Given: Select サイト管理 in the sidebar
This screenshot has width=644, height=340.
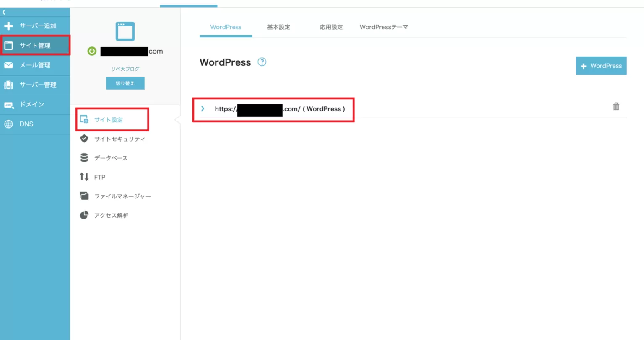Looking at the screenshot, I should coord(35,46).
